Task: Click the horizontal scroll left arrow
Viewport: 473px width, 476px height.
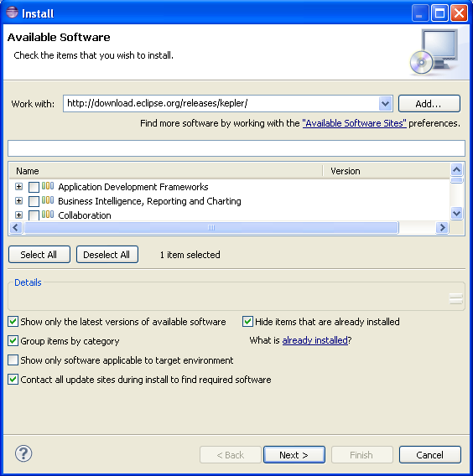Action: (x=16, y=227)
